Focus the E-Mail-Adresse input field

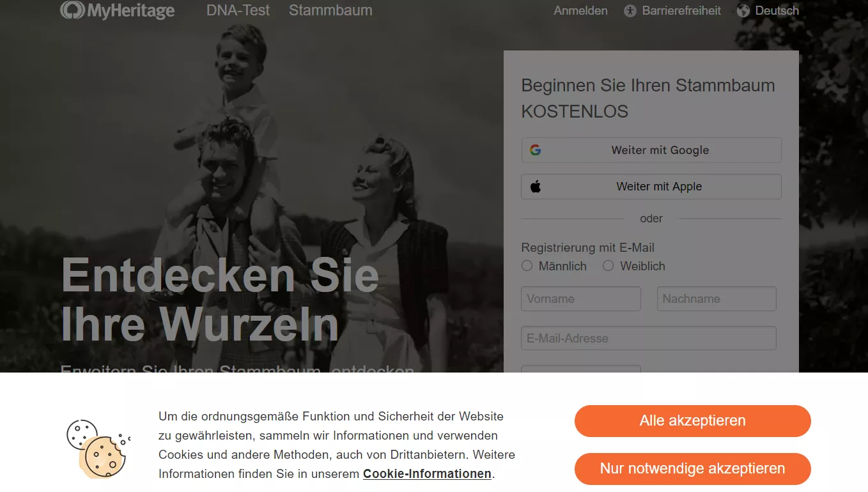(649, 339)
